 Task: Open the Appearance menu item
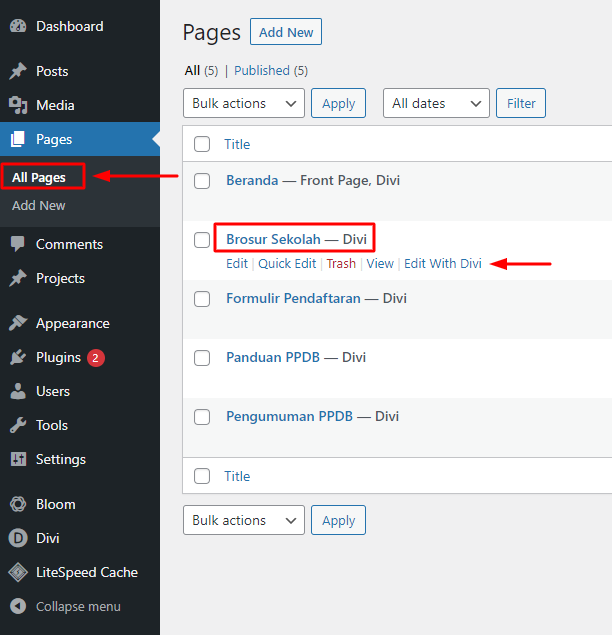tap(80, 323)
